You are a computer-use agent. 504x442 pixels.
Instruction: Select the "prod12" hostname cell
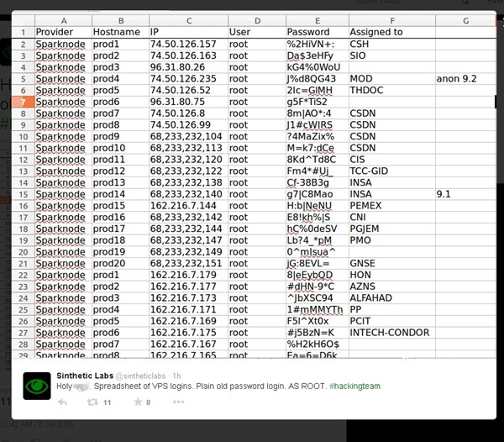tap(121, 171)
